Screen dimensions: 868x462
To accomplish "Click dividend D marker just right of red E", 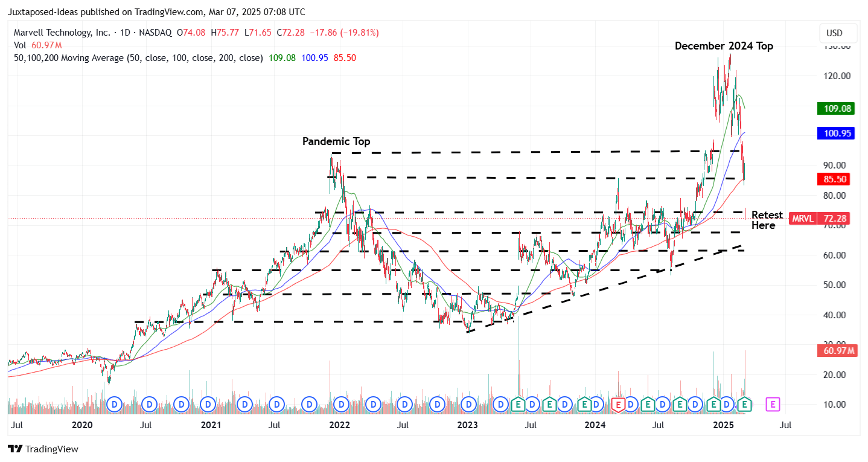I will tap(631, 403).
